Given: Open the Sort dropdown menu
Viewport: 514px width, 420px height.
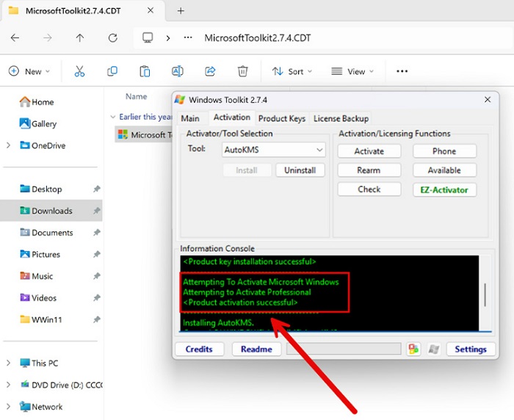Looking at the screenshot, I should [292, 71].
